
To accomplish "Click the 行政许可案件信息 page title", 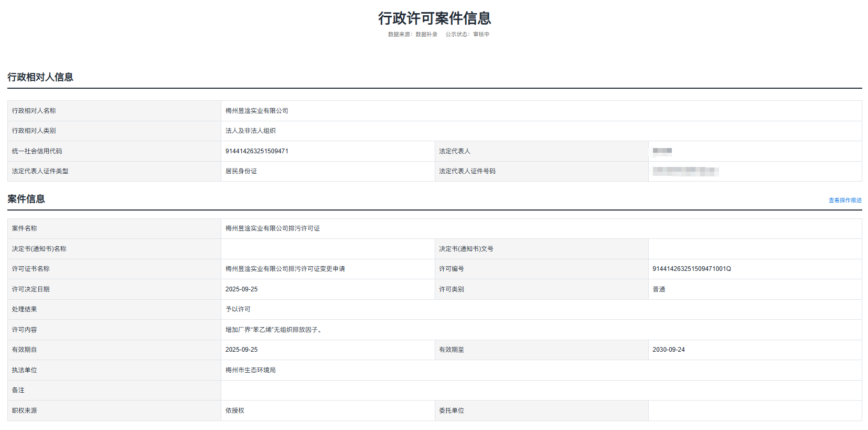I will (x=434, y=18).
